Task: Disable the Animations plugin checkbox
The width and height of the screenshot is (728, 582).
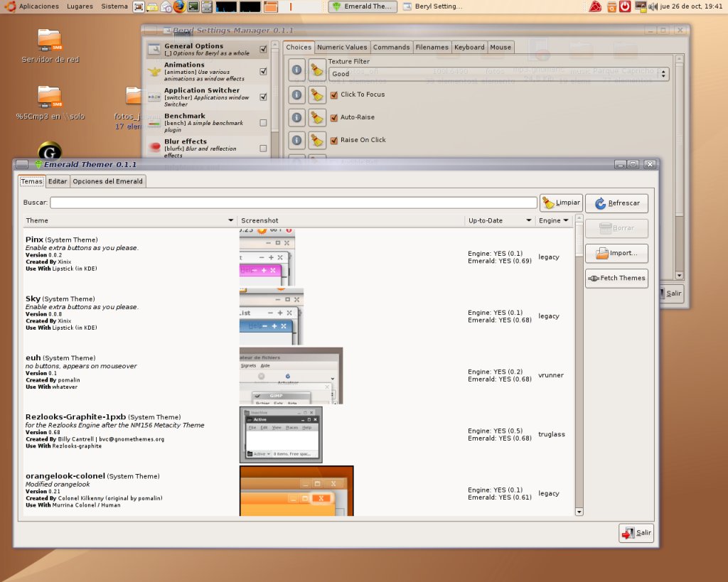Action: coord(263,72)
